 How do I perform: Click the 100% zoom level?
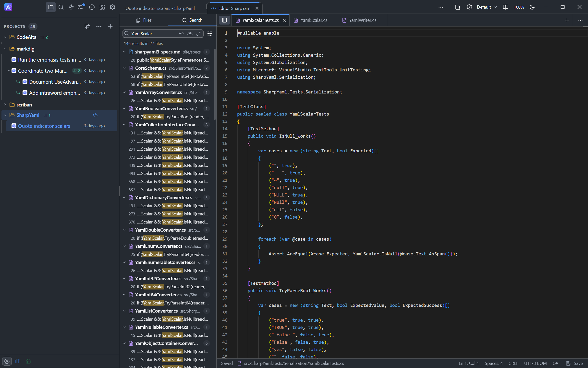click(519, 7)
